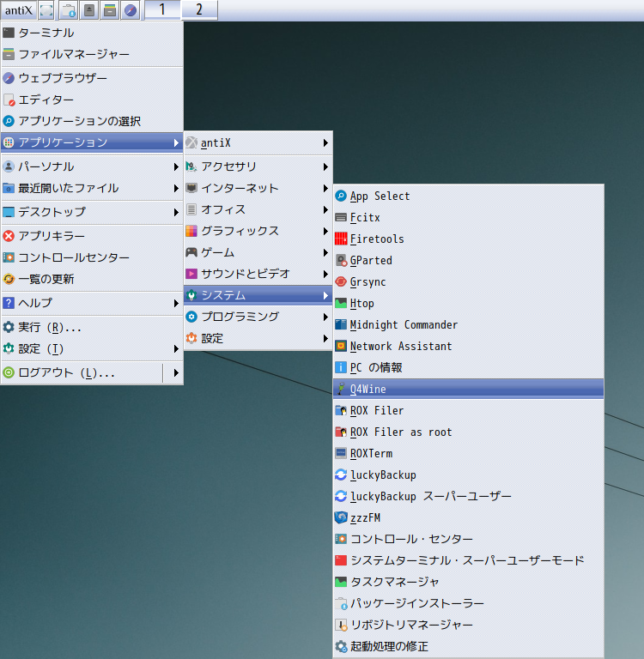Launch ROXTerm terminal icon
Image resolution: width=644 pixels, height=659 pixels.
click(341, 453)
